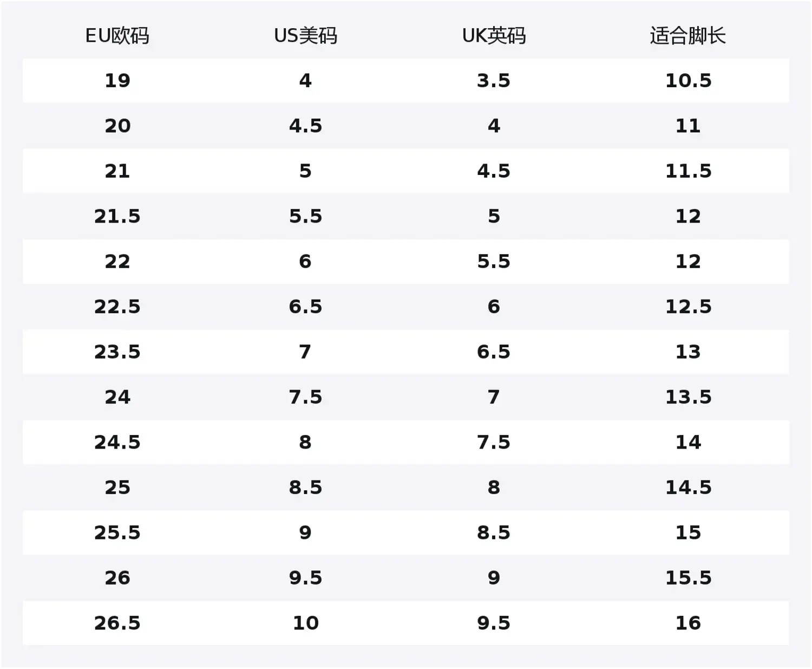
Task: Click the EU欧码 column header
Action: click(117, 36)
